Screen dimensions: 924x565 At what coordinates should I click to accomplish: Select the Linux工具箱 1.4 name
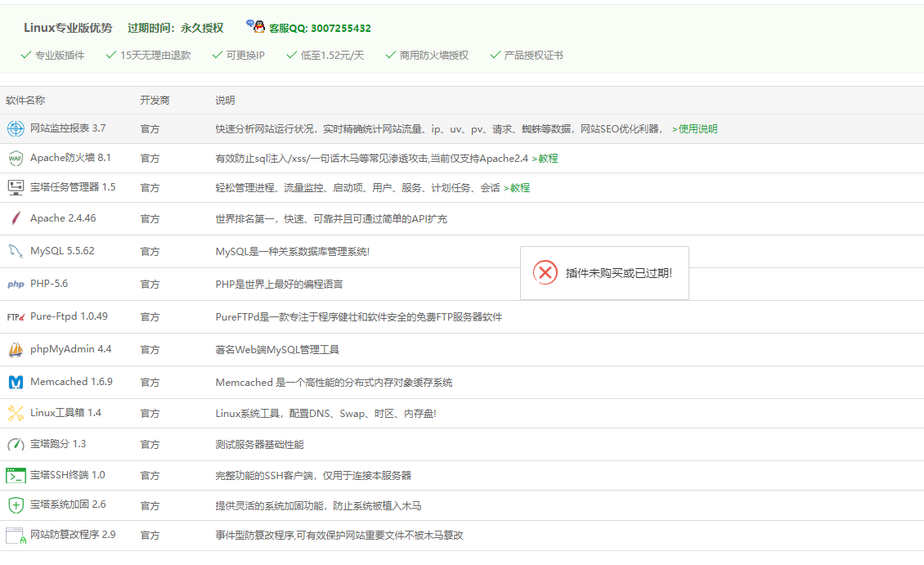tap(65, 412)
